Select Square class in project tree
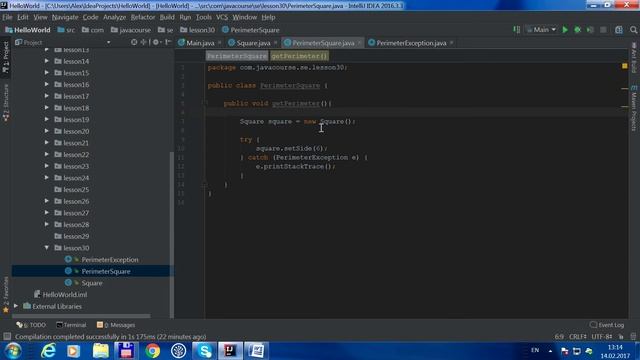This screenshot has width=640, height=360. pyautogui.click(x=92, y=283)
